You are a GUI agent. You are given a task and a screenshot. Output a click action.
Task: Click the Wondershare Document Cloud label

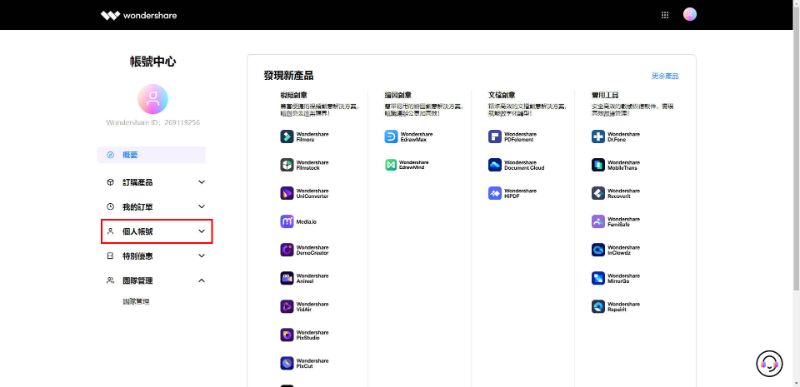point(524,165)
